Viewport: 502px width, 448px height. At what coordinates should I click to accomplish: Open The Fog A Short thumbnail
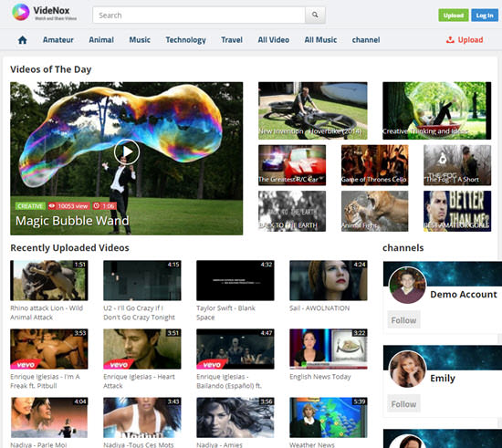pyautogui.click(x=457, y=165)
